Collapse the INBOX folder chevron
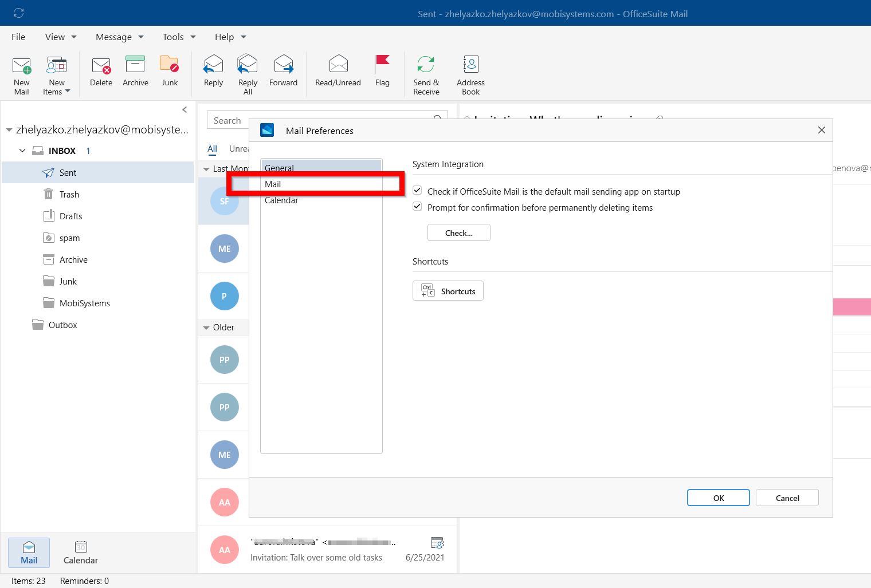Image resolution: width=871 pixels, height=588 pixels. 22,151
